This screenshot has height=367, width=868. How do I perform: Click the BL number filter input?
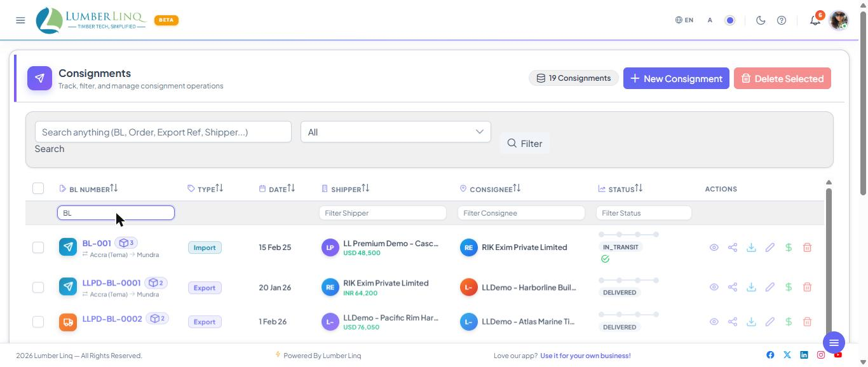[x=116, y=213]
